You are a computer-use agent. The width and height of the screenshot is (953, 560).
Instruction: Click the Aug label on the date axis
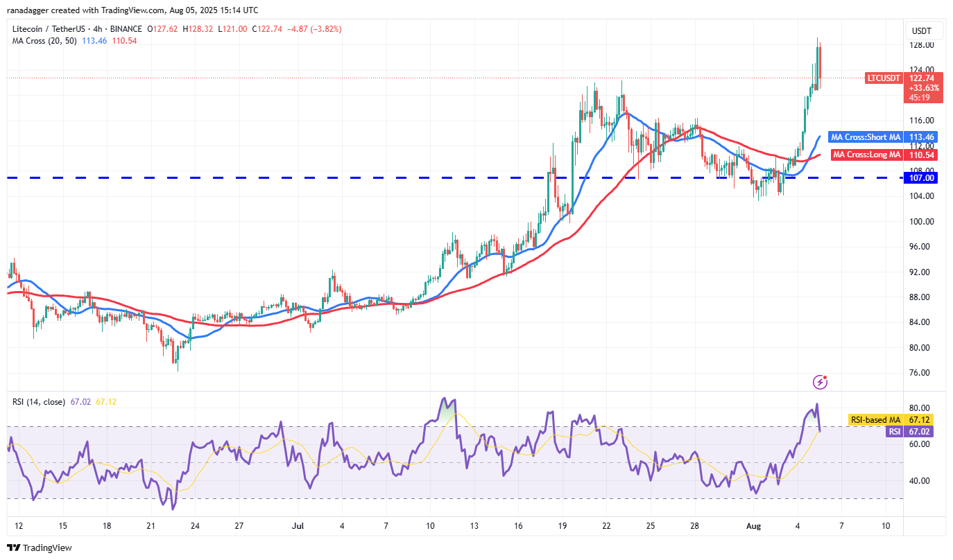click(753, 526)
